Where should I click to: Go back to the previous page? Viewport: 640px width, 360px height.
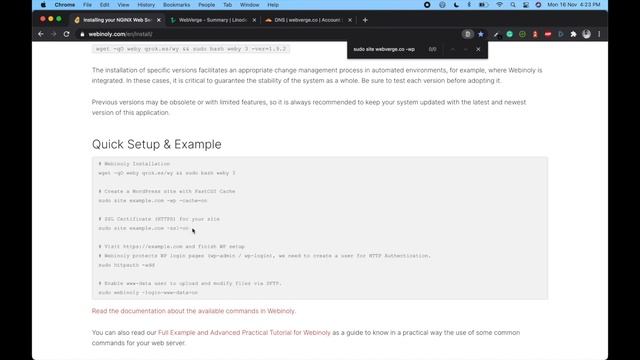click(x=41, y=34)
